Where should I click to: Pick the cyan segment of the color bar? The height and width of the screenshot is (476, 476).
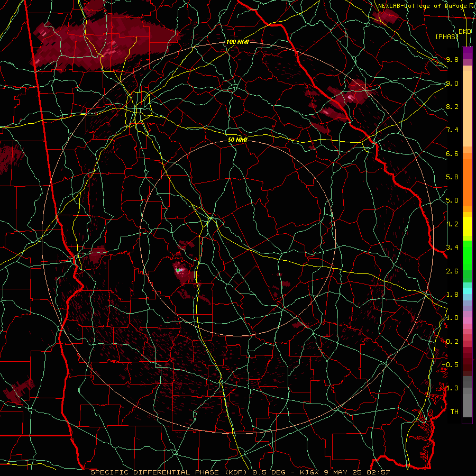pyautogui.click(x=467, y=290)
